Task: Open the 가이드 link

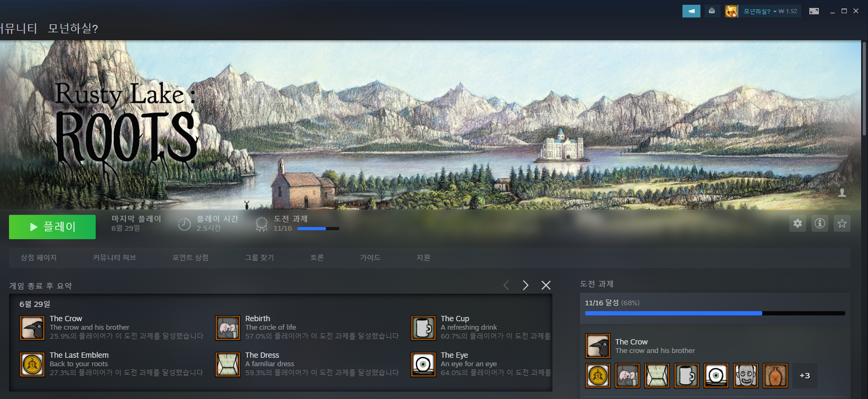Action: (371, 258)
